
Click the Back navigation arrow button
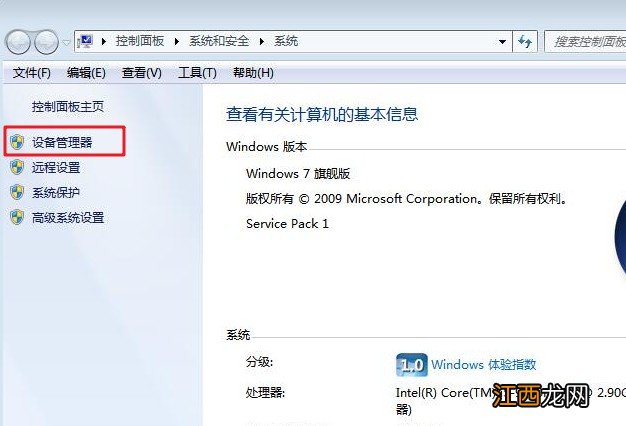tap(17, 42)
